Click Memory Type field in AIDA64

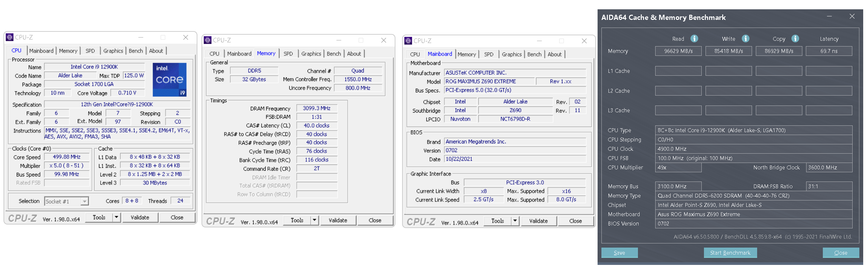tap(753, 196)
